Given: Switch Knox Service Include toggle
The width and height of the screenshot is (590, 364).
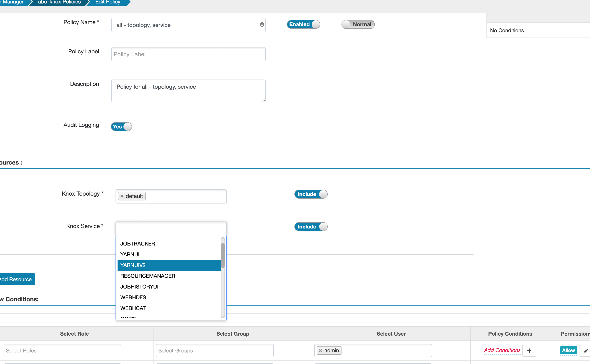Looking at the screenshot, I should [311, 227].
